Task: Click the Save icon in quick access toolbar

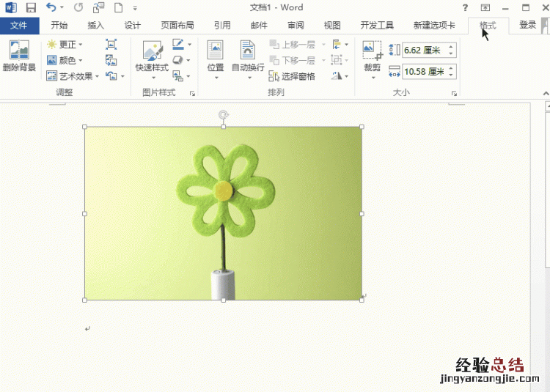Action: tap(31, 8)
